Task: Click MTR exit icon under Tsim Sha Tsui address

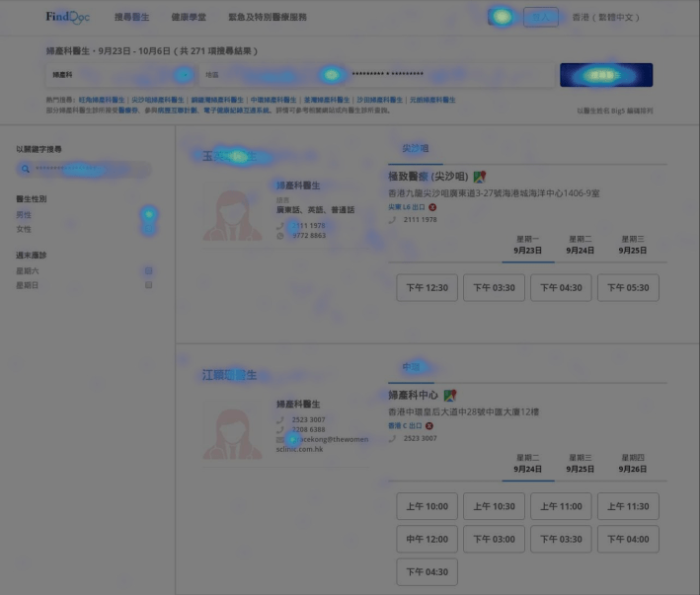Action: coord(432,207)
